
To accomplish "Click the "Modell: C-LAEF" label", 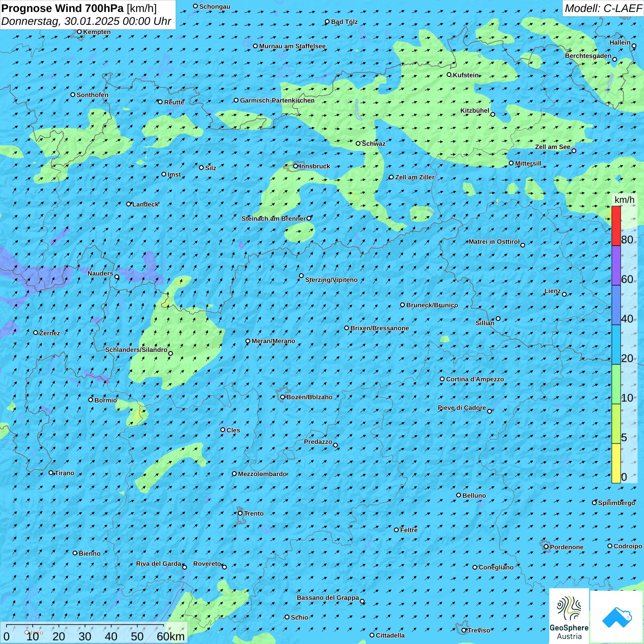I will tap(603, 8).
